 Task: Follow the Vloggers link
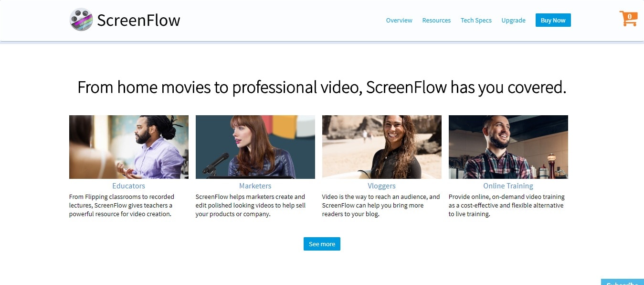[x=381, y=186]
